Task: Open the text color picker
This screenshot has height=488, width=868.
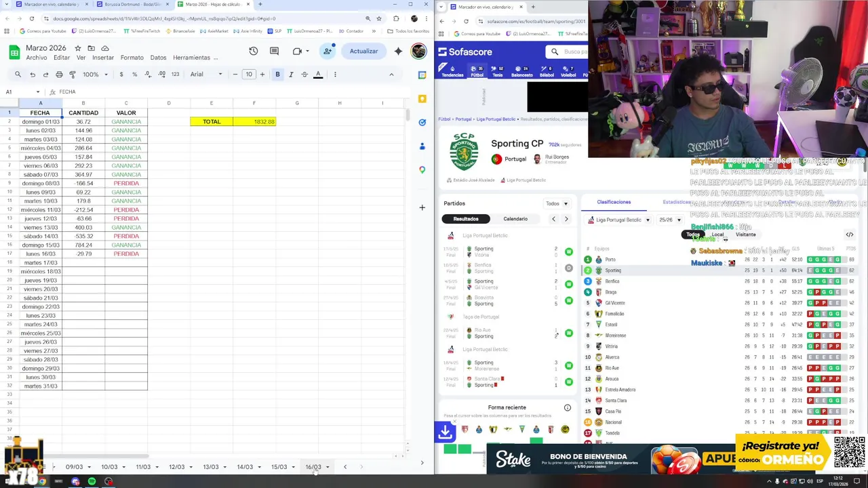Action: pos(318,75)
